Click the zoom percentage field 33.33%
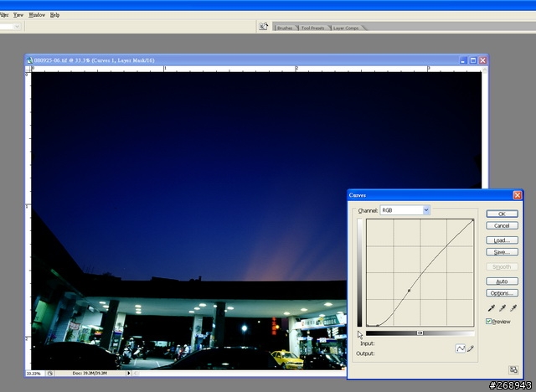This screenshot has height=392, width=536. click(x=34, y=374)
